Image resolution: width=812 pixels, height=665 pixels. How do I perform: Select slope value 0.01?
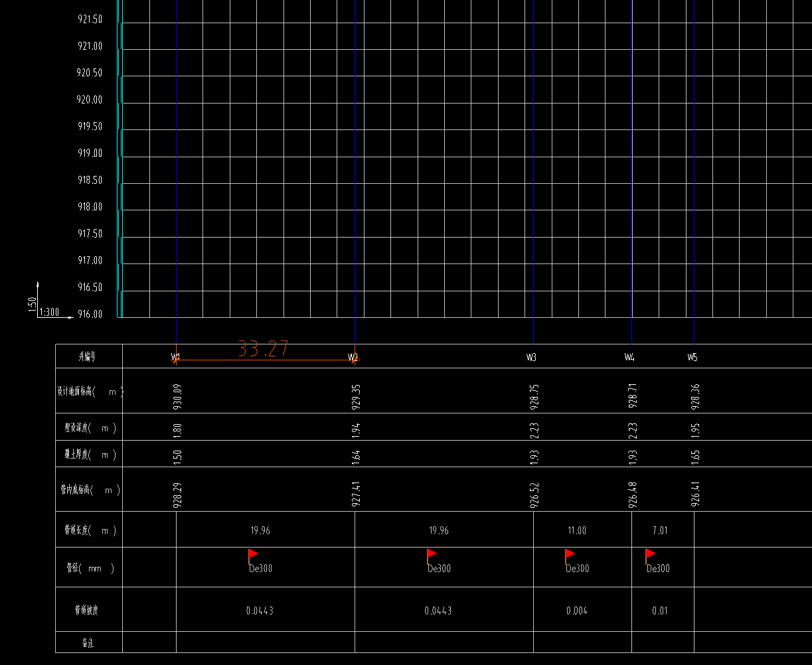coord(659,611)
